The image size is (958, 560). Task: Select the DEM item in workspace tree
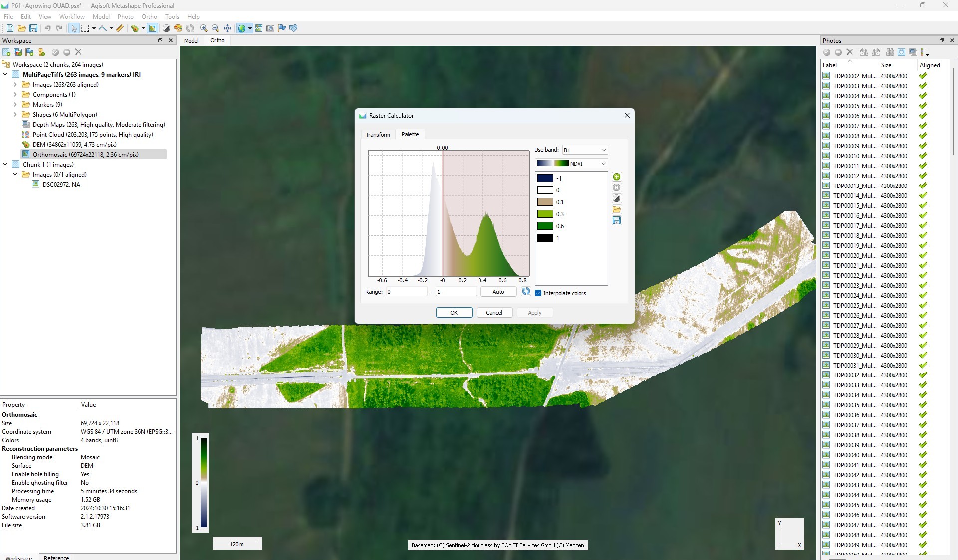[74, 145]
